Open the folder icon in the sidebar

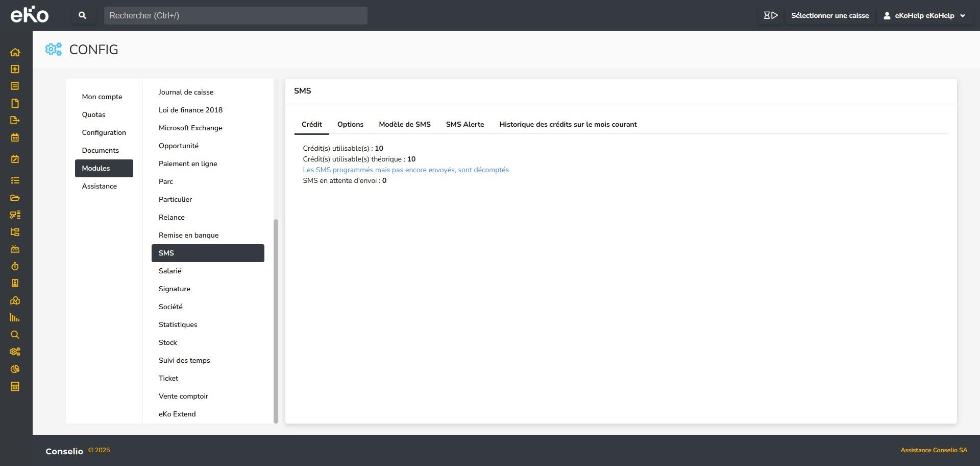(15, 198)
